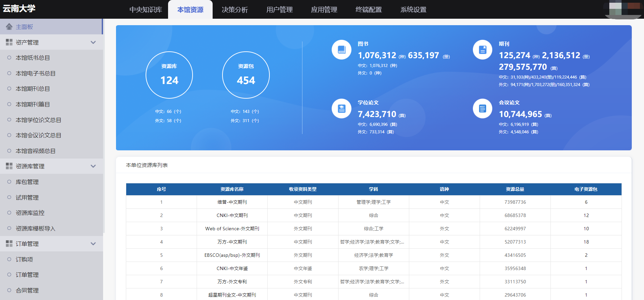This screenshot has height=300, width=644.
Task: Click the grid icon next to 订单管理
Action: (9, 244)
